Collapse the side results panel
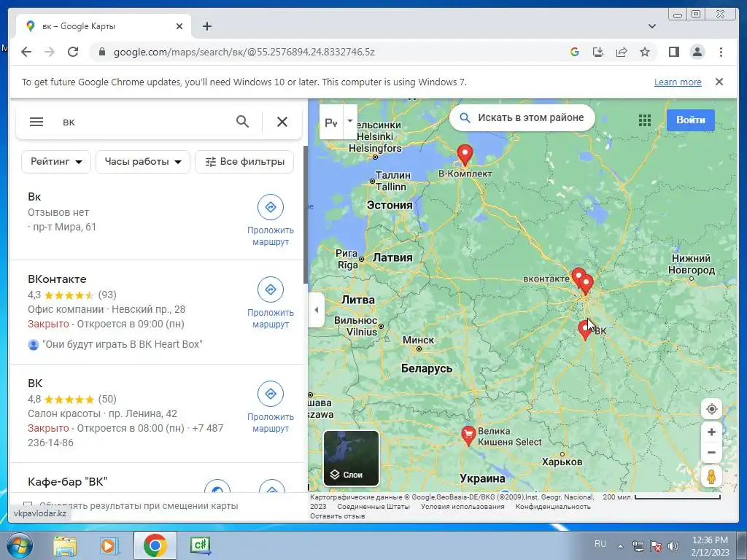 tap(317, 310)
